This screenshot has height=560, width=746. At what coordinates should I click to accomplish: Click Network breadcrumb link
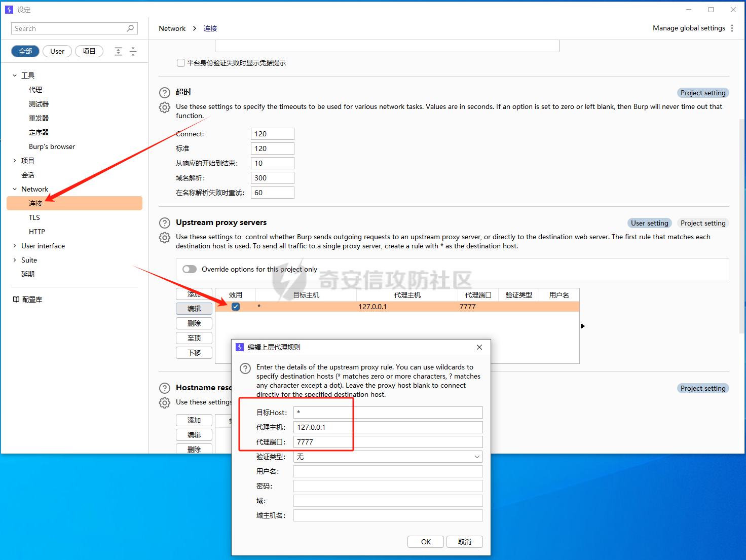pos(172,28)
